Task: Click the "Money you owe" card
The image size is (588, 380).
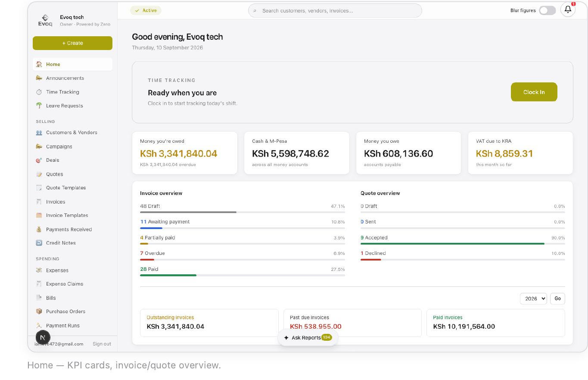Action: [x=409, y=153]
